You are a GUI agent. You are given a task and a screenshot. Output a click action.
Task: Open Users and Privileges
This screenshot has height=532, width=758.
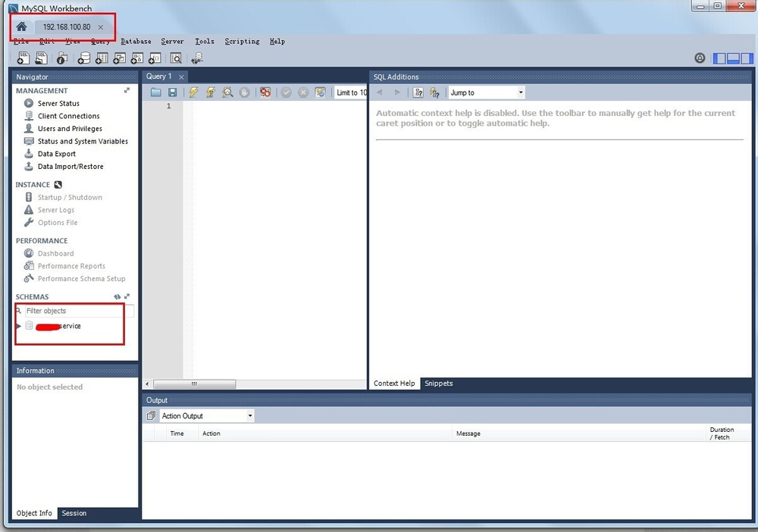(70, 129)
